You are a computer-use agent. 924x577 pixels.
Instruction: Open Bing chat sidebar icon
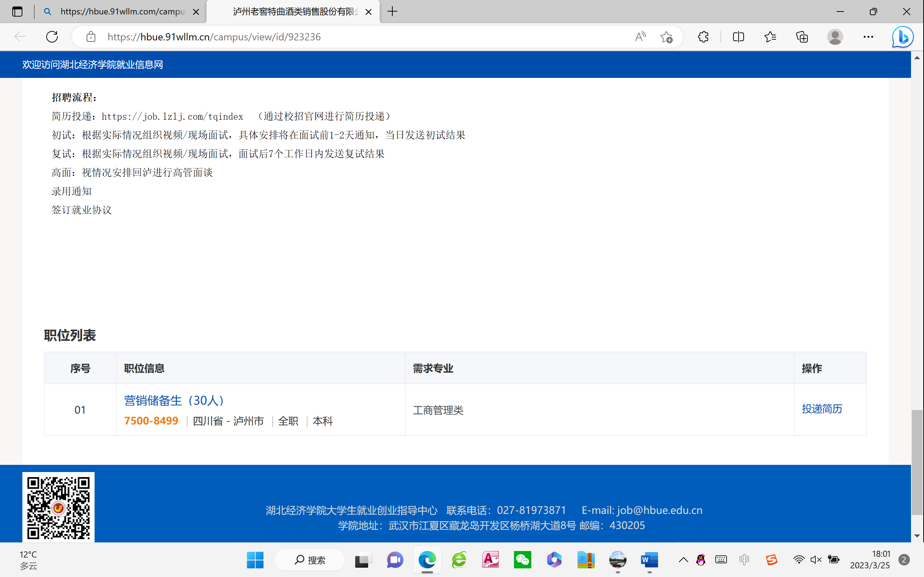point(902,37)
